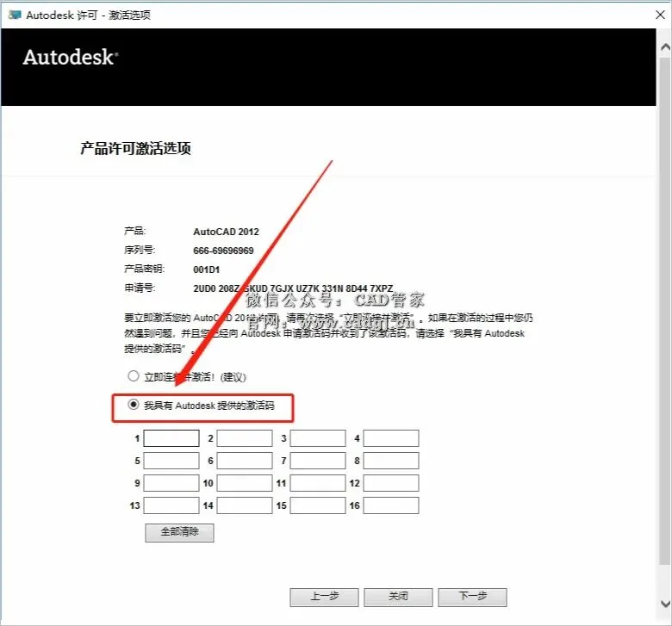
Task: Click the scrollbar down arrow
Action: pyautogui.click(x=665, y=604)
